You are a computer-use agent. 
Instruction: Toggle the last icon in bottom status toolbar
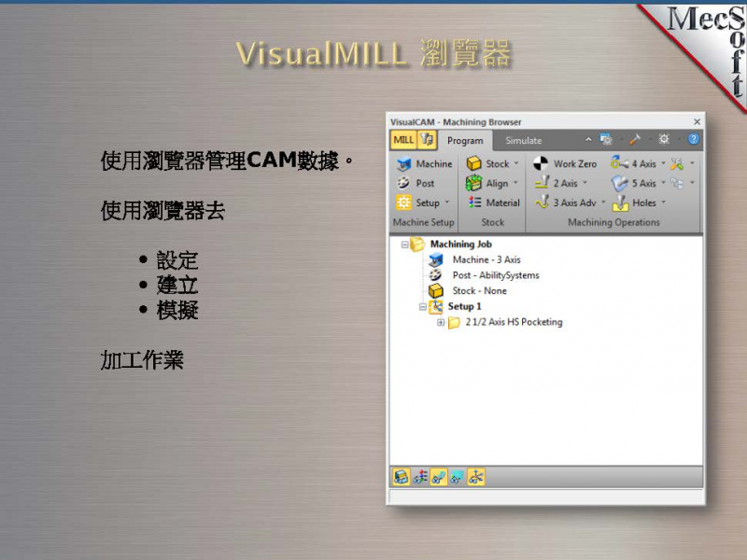(476, 477)
